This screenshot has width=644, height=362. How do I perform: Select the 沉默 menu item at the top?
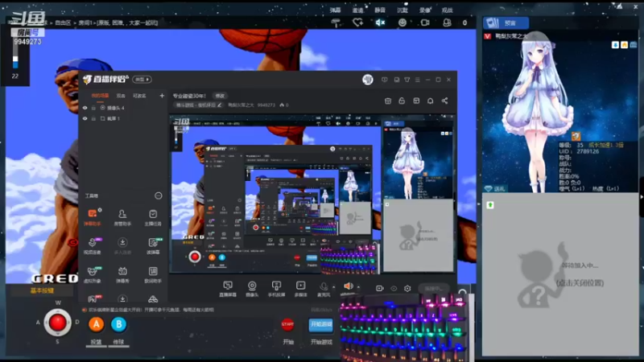[x=402, y=10]
